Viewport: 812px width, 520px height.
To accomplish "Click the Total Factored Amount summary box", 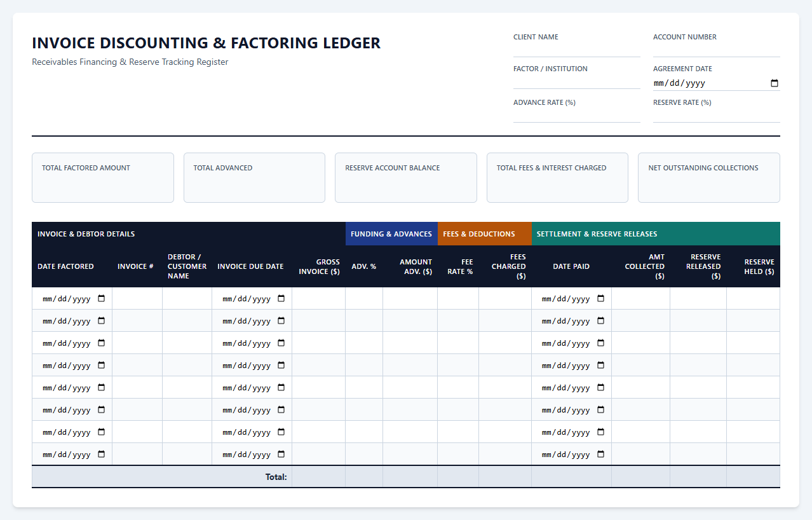I will pos(103,177).
